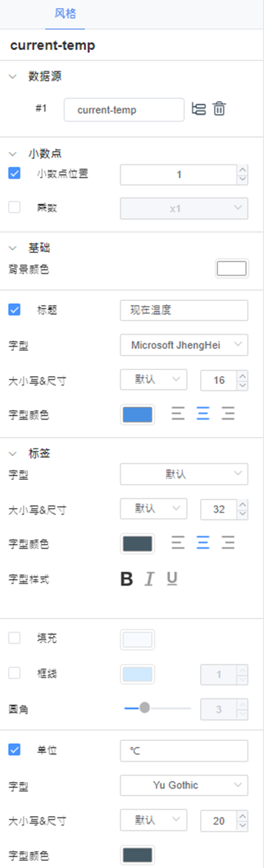Uncheck the 小数点位置 checkbox
The width and height of the screenshot is (264, 868).
[x=14, y=174]
